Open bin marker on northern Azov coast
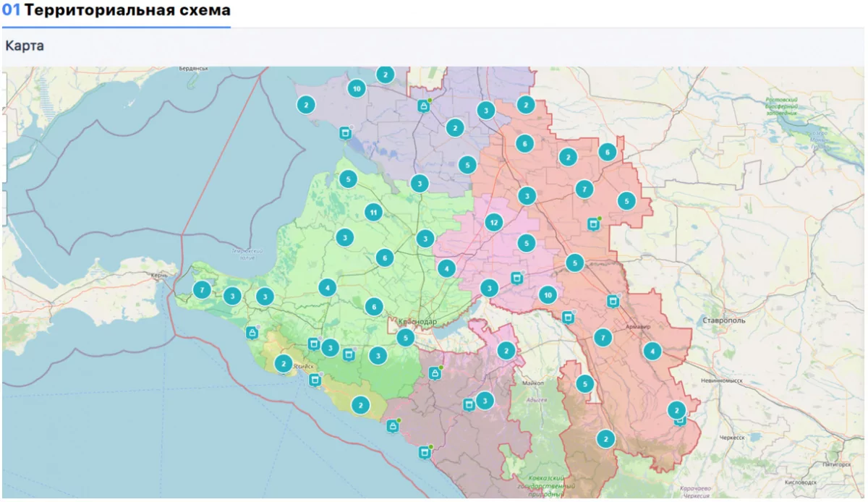The image size is (868, 502). click(345, 133)
